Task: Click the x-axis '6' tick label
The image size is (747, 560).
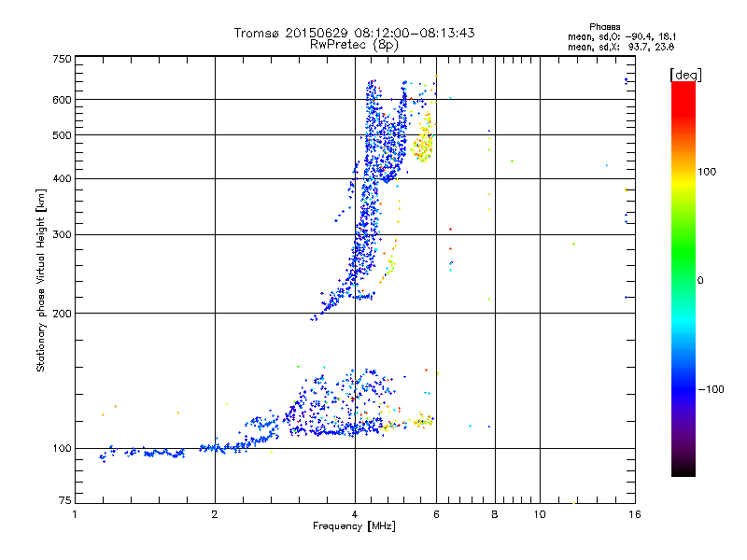Action: (436, 514)
